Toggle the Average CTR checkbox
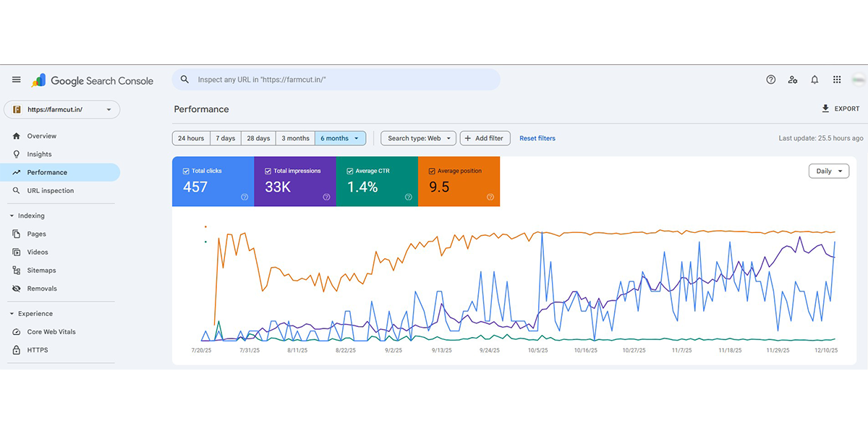 click(x=350, y=171)
